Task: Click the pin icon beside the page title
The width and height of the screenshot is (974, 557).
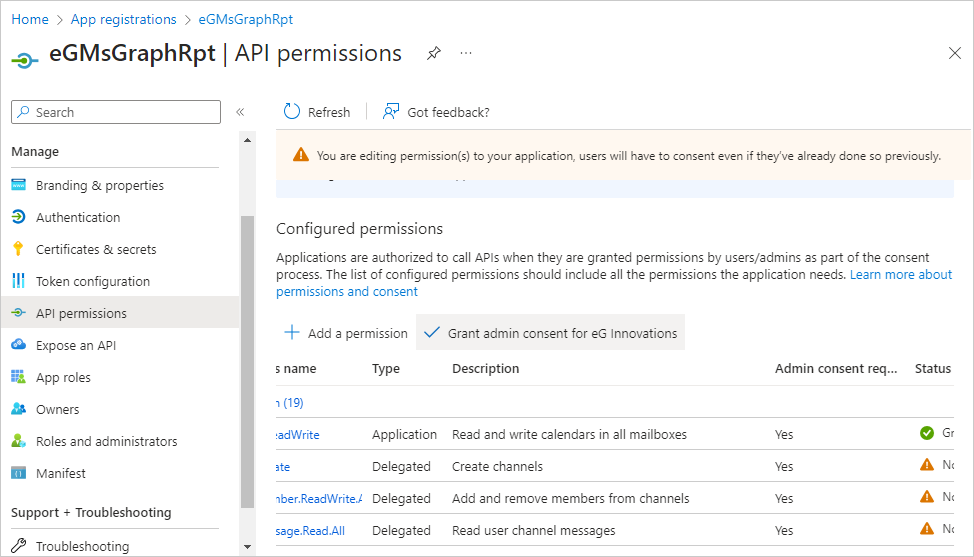Action: 434,53
